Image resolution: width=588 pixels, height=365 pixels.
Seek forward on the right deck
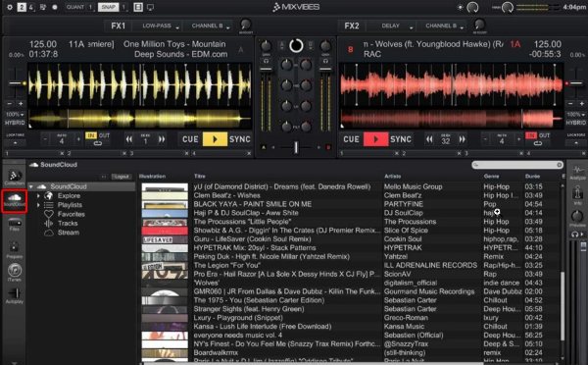click(462, 139)
